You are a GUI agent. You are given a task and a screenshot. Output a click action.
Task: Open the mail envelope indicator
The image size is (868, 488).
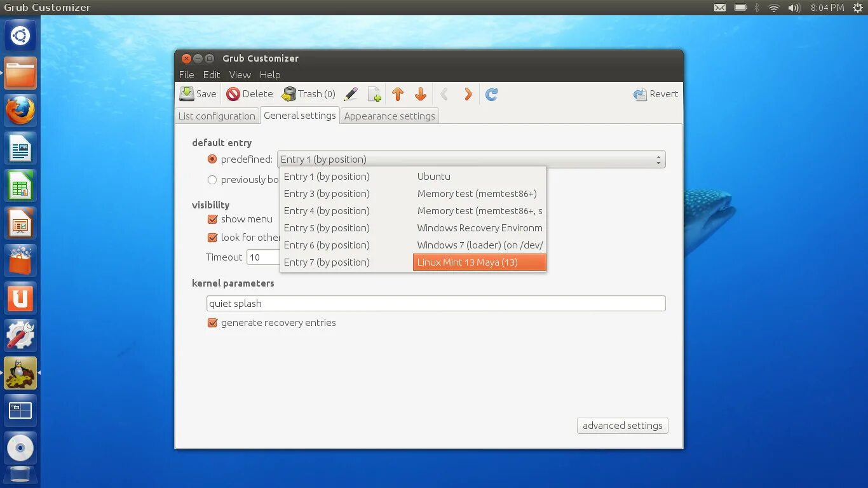(x=720, y=8)
